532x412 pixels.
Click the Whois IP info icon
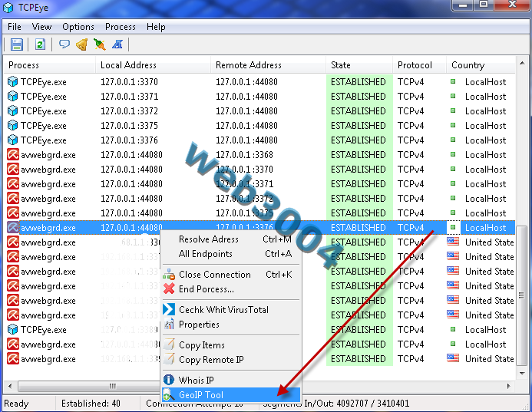169,380
